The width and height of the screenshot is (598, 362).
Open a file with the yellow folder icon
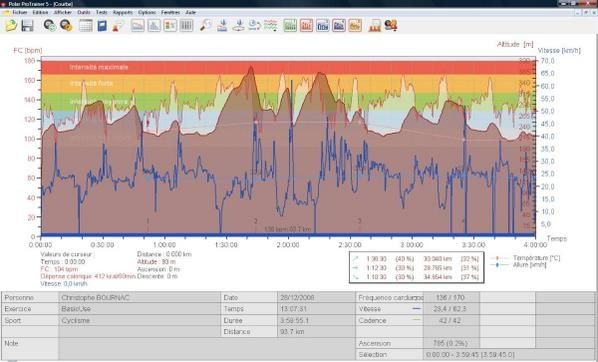[x=11, y=26]
